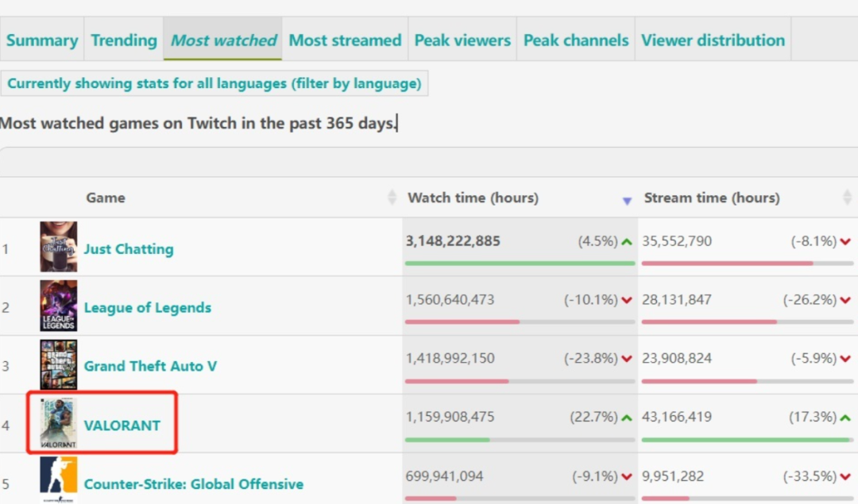Open the Just Chatting game link

point(129,248)
